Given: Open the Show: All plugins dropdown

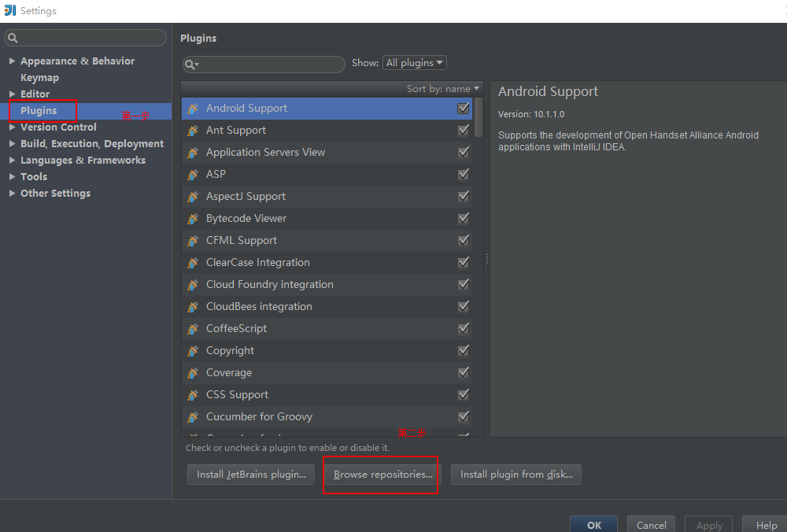Looking at the screenshot, I should (x=415, y=63).
